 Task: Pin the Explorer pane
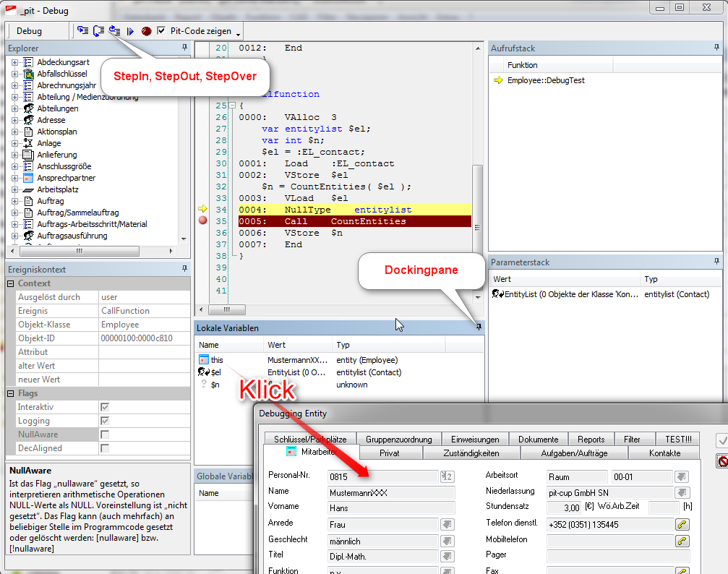click(x=184, y=48)
